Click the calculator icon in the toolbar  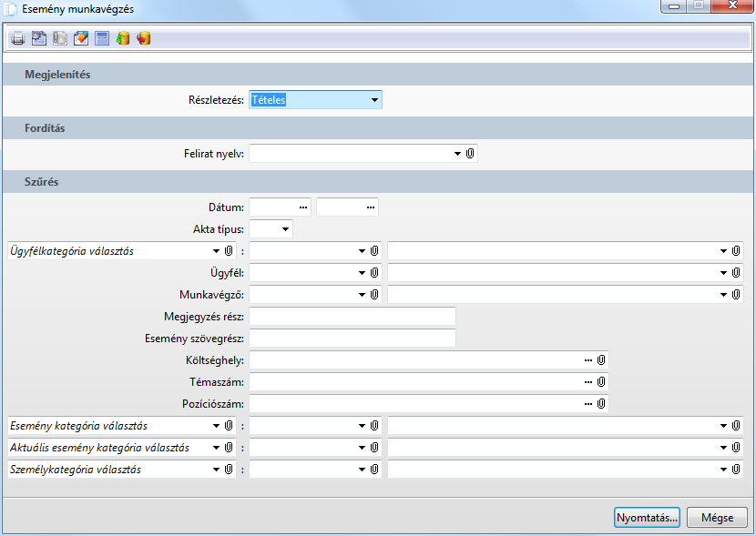click(102, 39)
